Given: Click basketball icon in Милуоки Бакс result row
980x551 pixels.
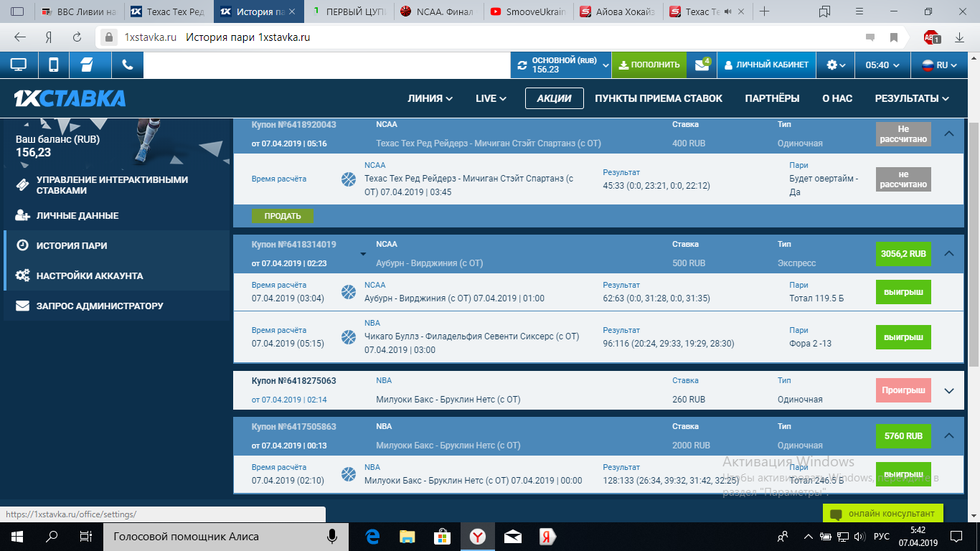Looking at the screenshot, I should point(349,474).
